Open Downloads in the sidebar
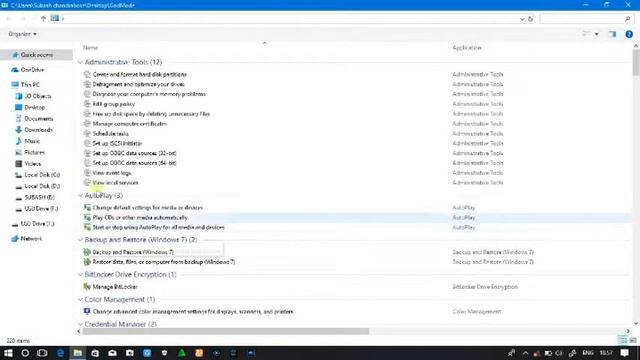Screen dimensions: 640x360 38,130
